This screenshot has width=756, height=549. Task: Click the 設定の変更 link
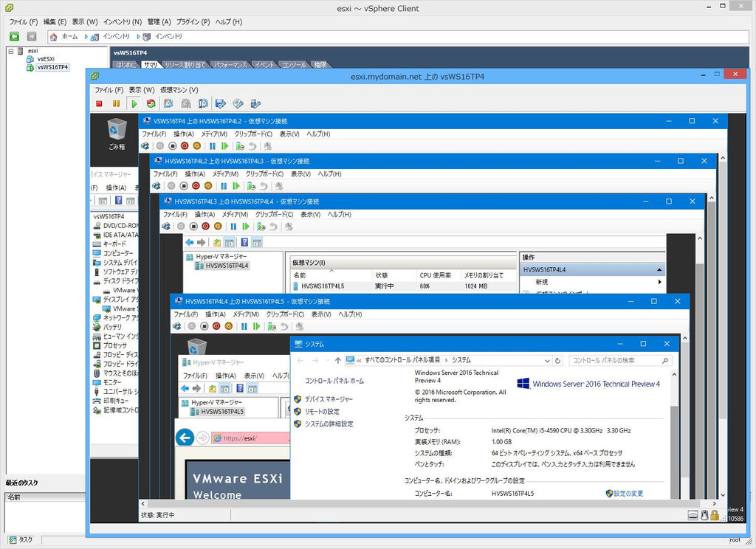coord(628,494)
